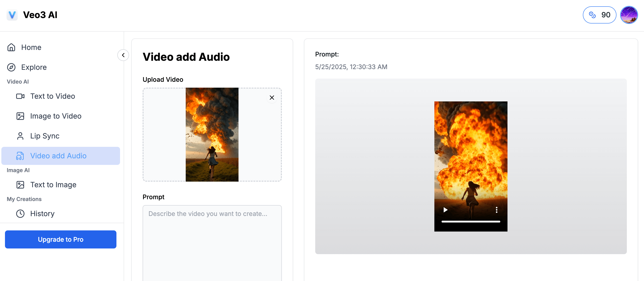The height and width of the screenshot is (281, 644).
Task: Click the Video AI section label
Action: 18,82
